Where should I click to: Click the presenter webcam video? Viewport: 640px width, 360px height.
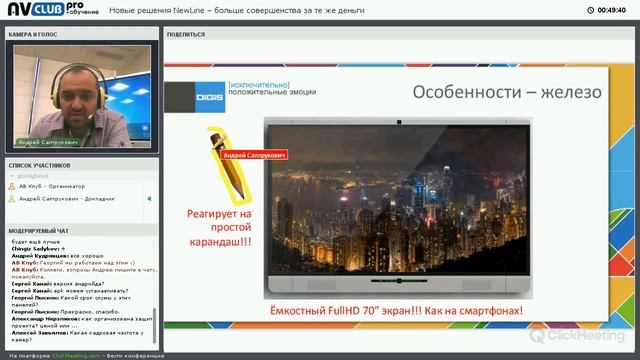pyautogui.click(x=82, y=96)
